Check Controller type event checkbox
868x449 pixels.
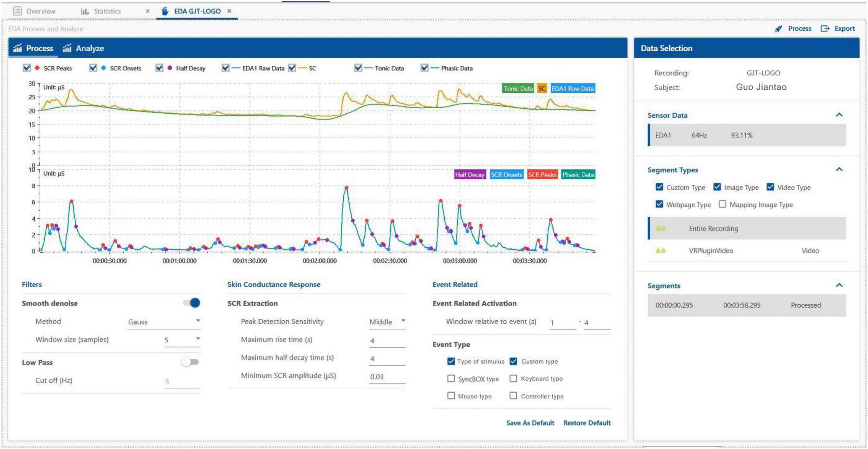pyautogui.click(x=513, y=396)
